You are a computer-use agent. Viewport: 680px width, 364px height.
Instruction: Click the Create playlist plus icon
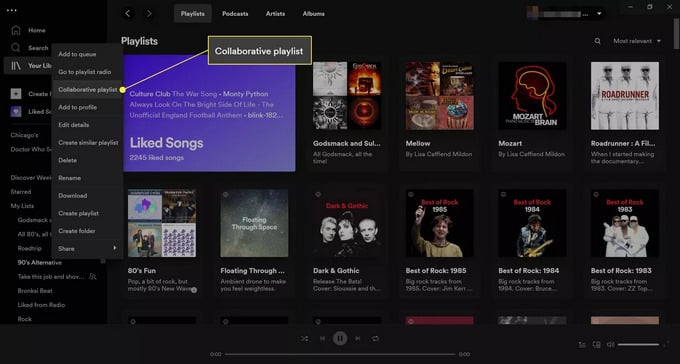[x=16, y=94]
